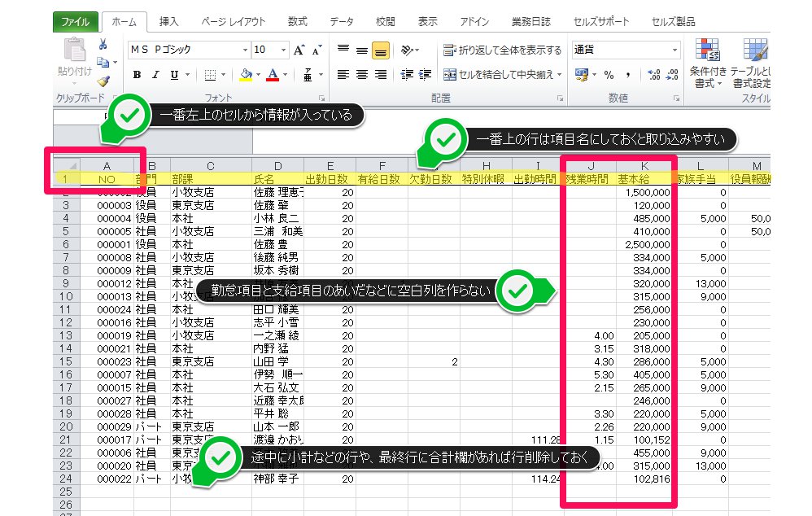Open the データ ribbon tab
The image size is (812, 516).
341,21
